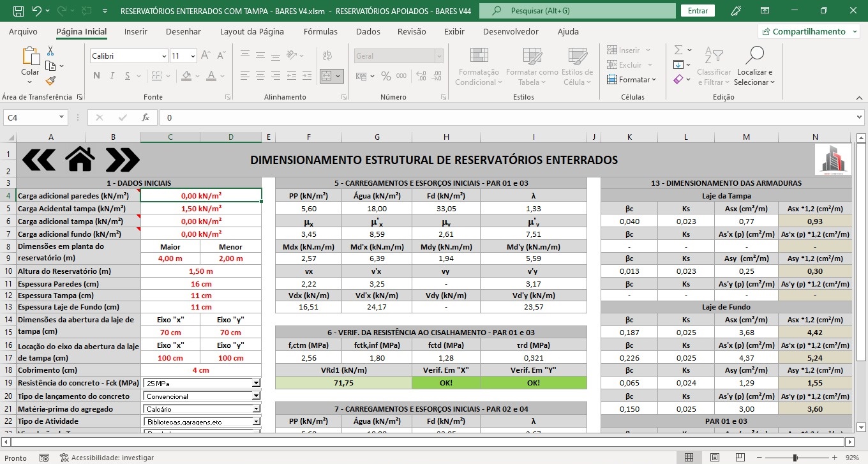
Task: Align text left in Alinhamento group
Action: point(244,76)
